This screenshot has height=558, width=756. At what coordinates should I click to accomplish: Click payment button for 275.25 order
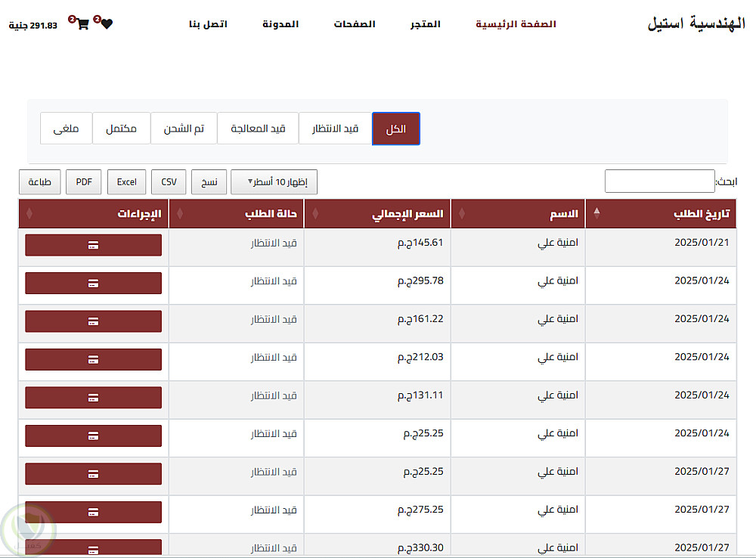(x=94, y=512)
